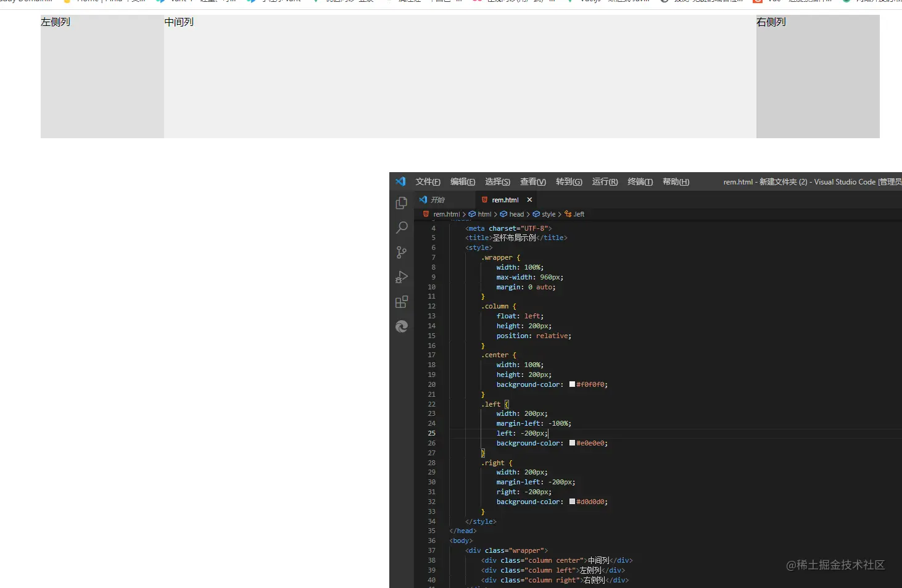Open the Source Control view
Image resolution: width=902 pixels, height=588 pixels.
(x=402, y=252)
